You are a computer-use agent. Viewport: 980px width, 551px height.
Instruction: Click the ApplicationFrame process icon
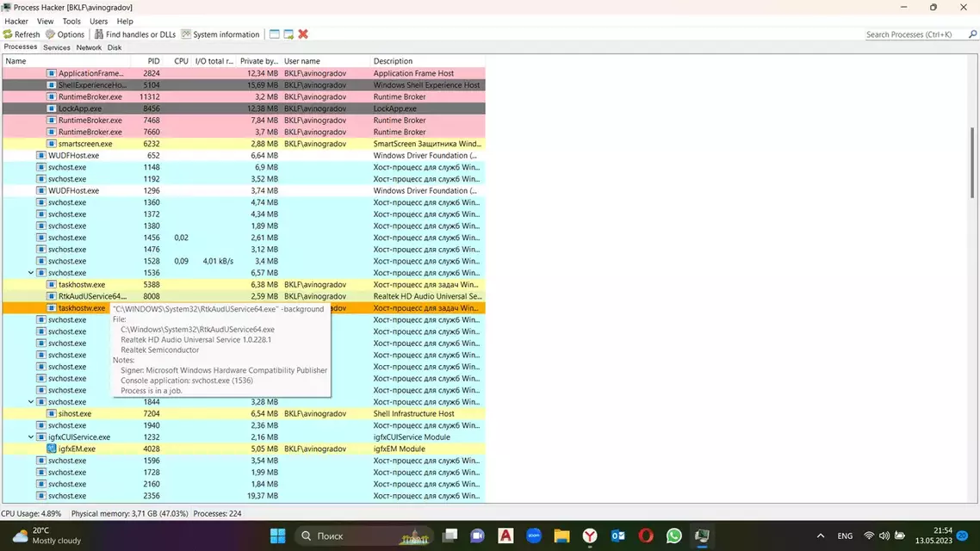point(52,73)
